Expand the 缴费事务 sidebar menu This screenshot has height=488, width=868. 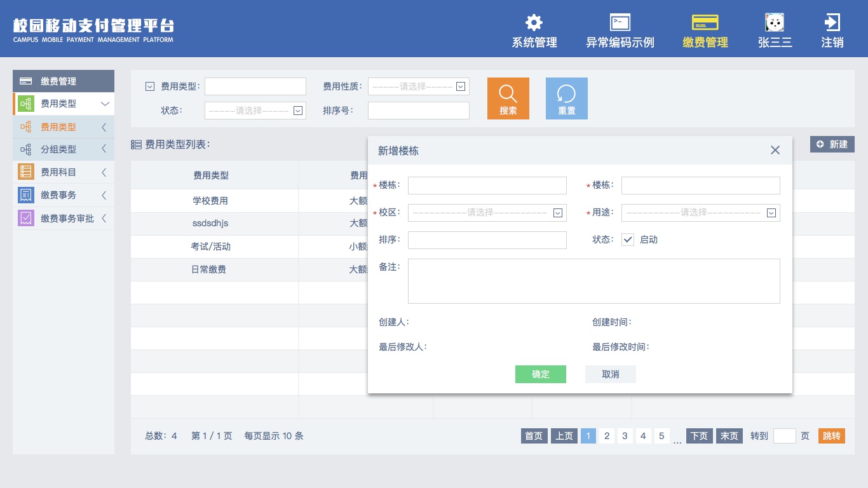[64, 195]
